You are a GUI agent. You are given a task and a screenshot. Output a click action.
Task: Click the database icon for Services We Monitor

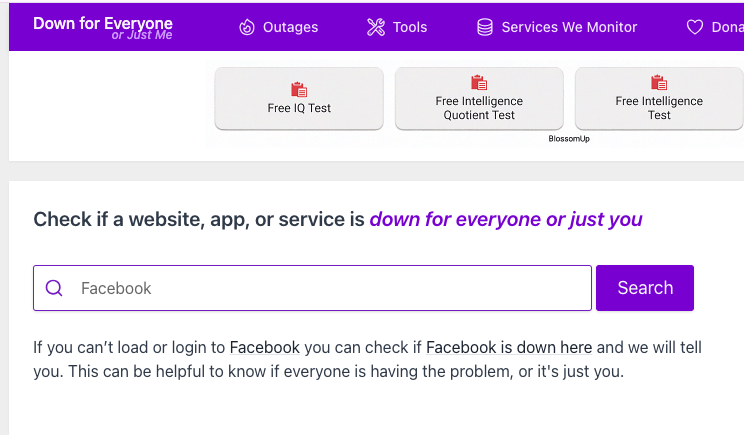tap(485, 27)
